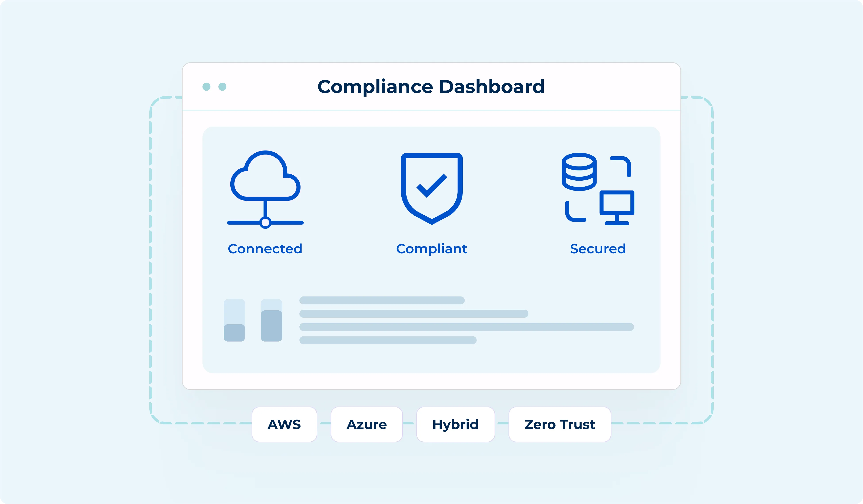
Task: Click the Compliance Dashboard title
Action: [431, 87]
